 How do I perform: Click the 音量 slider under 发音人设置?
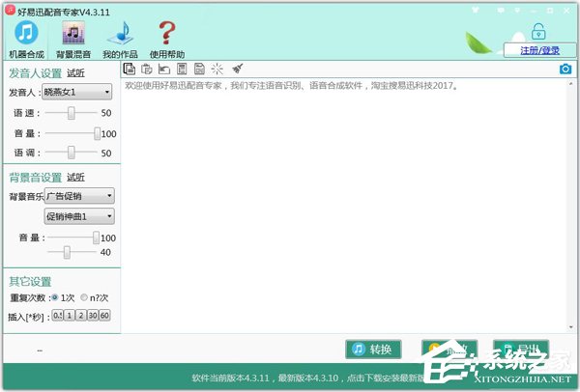point(97,133)
